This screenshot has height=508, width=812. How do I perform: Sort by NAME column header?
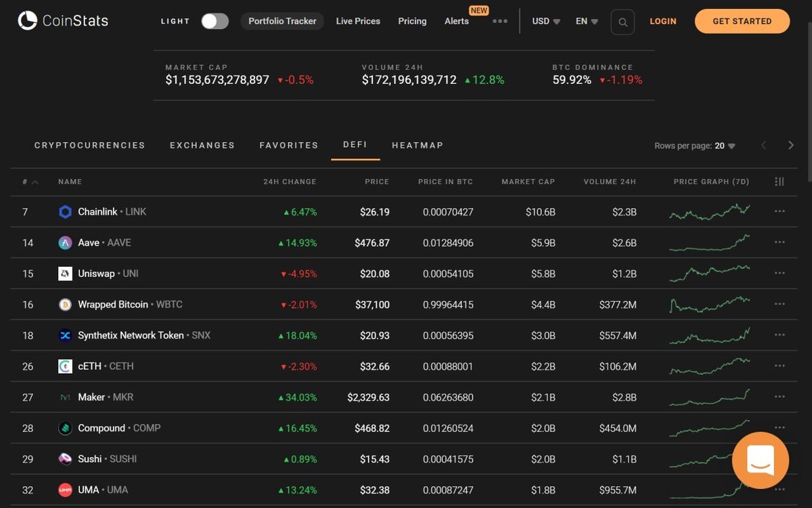point(70,182)
